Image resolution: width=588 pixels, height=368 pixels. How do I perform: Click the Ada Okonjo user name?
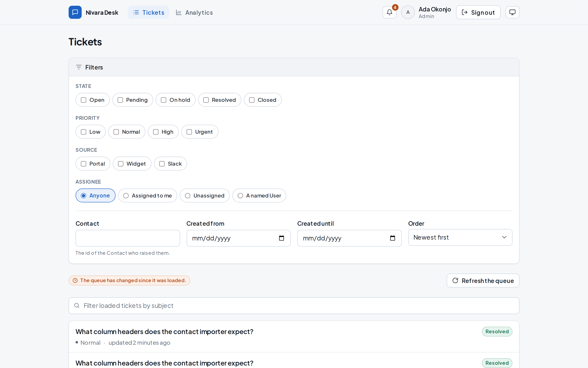tap(434, 9)
